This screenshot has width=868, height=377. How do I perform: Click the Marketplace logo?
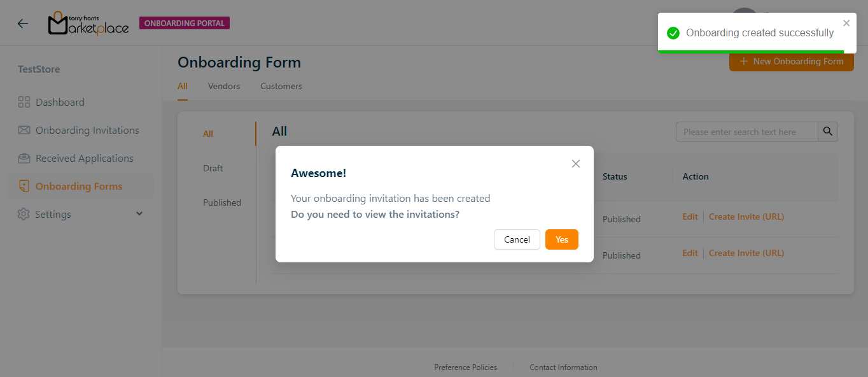pyautogui.click(x=88, y=24)
